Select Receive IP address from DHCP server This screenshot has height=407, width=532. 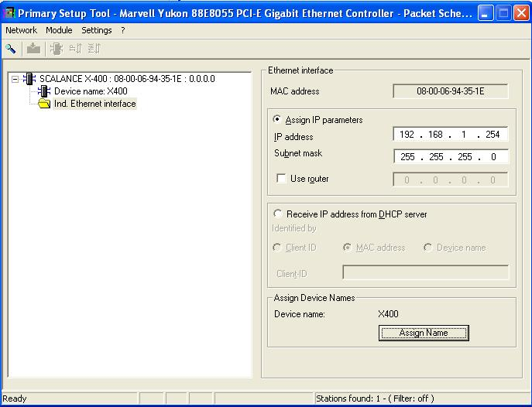(277, 214)
